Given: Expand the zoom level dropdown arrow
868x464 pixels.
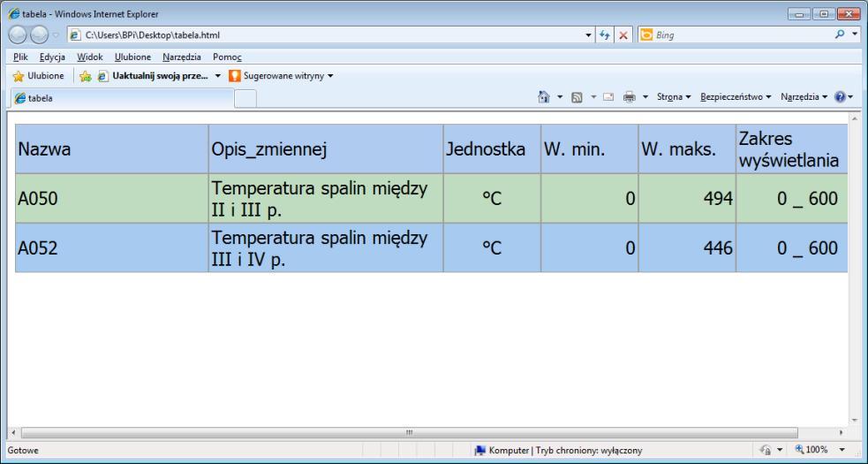Looking at the screenshot, I should 842,450.
